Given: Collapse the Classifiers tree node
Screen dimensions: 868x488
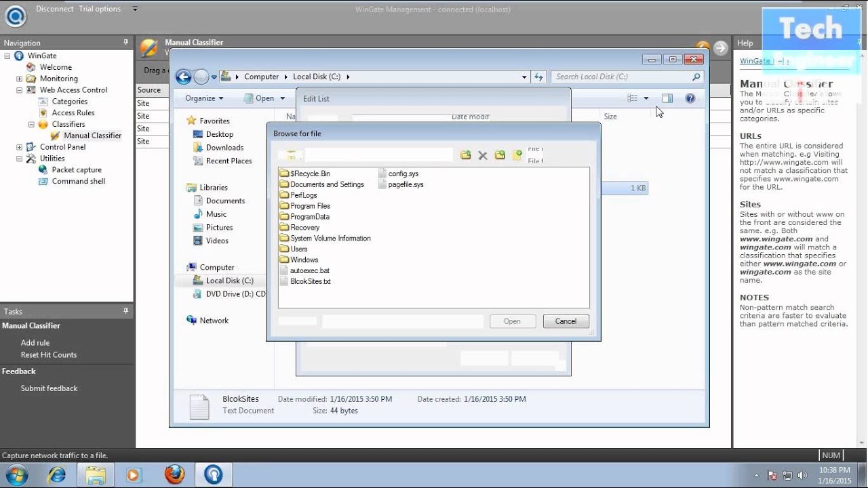Looking at the screenshot, I should [31, 124].
